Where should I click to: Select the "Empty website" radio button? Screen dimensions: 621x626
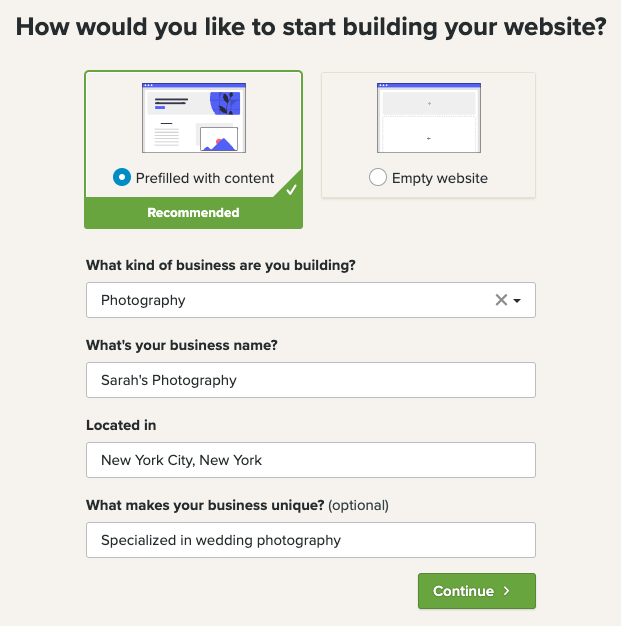377,178
